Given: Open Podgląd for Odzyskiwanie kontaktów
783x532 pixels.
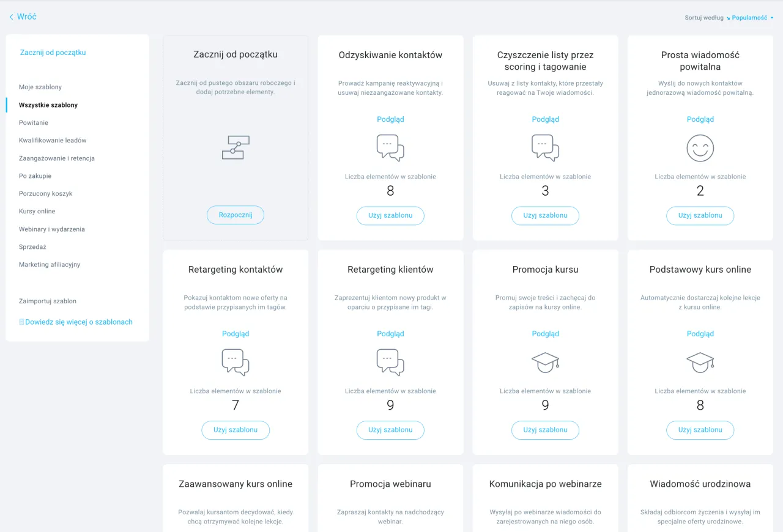Looking at the screenshot, I should [390, 119].
